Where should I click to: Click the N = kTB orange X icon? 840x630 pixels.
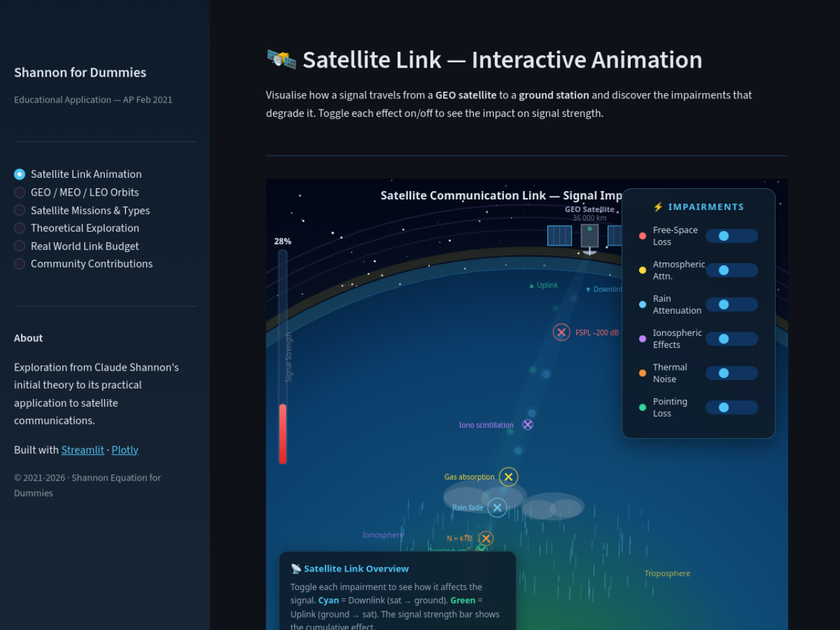[x=486, y=539]
